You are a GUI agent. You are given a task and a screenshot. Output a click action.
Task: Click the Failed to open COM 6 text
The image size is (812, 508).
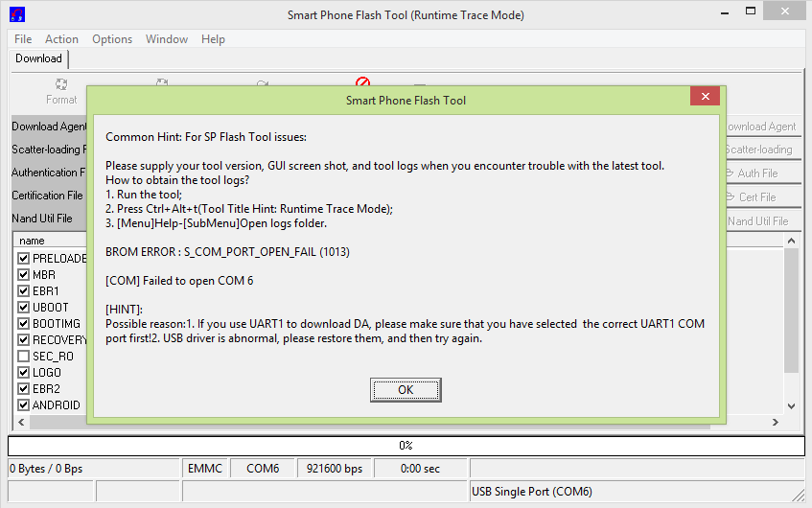pos(179,281)
